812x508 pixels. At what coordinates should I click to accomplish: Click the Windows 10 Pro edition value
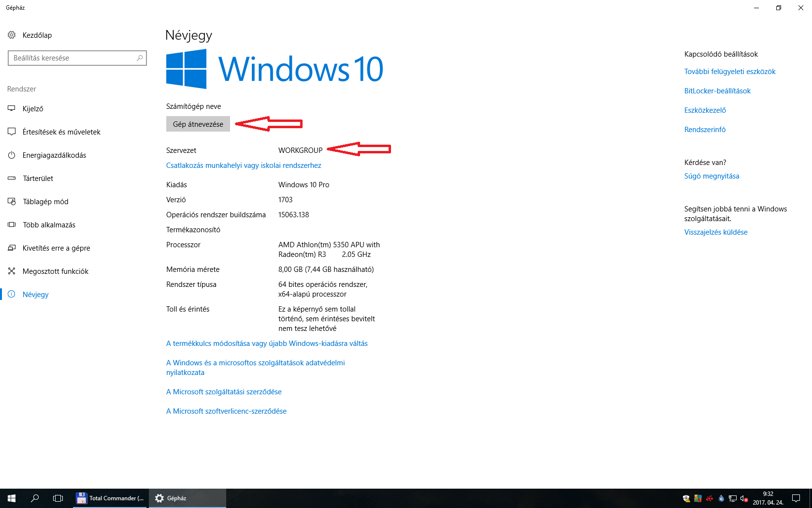pyautogui.click(x=304, y=185)
